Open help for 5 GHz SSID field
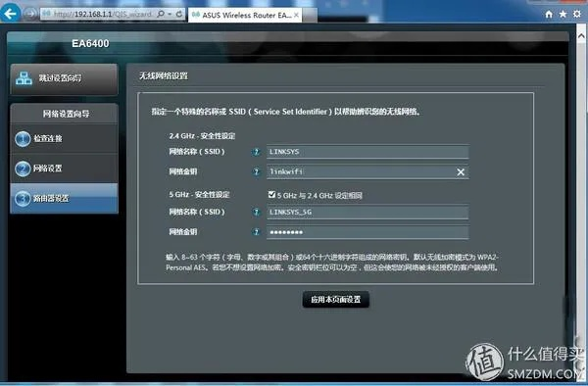The image size is (588, 386). (256, 213)
